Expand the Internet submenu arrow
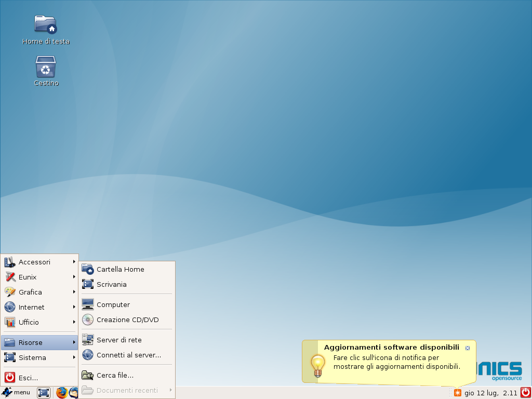Screen dimensions: 532x399 tap(74, 307)
